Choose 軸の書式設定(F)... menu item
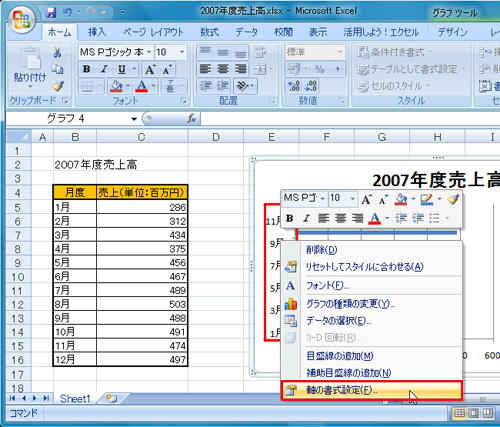 [x=371, y=390]
